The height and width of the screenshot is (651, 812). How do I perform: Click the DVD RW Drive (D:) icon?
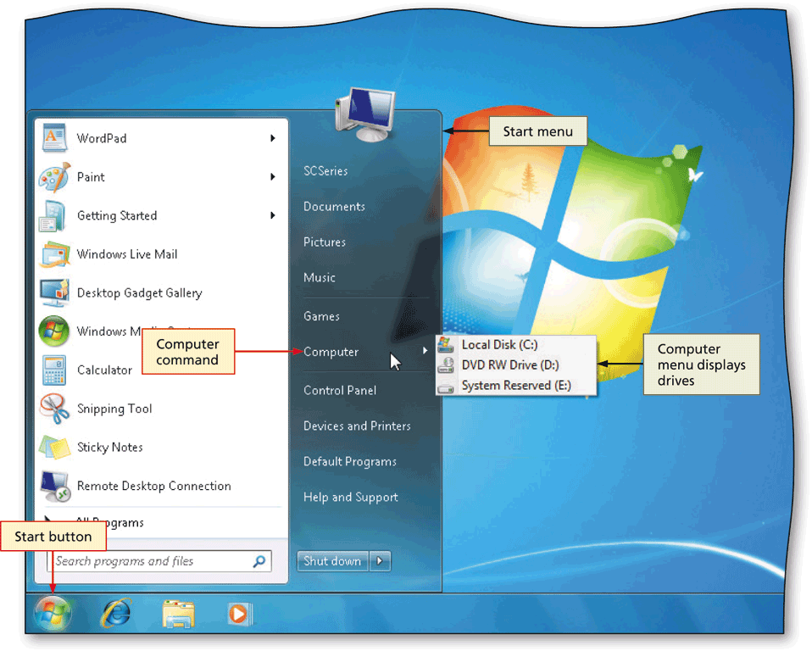(x=446, y=365)
